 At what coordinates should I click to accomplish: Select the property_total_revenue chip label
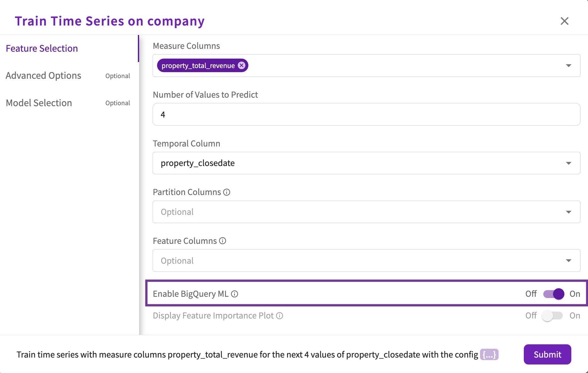(x=198, y=66)
